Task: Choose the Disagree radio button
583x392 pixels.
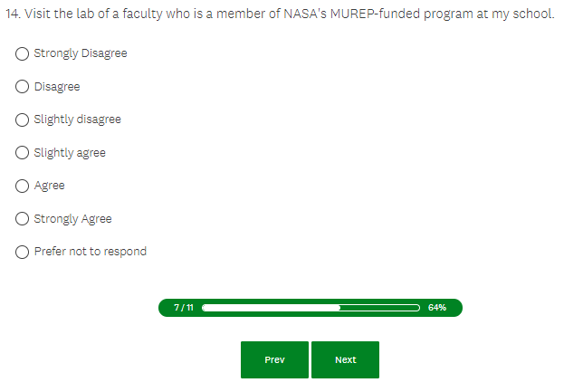Action: point(23,87)
